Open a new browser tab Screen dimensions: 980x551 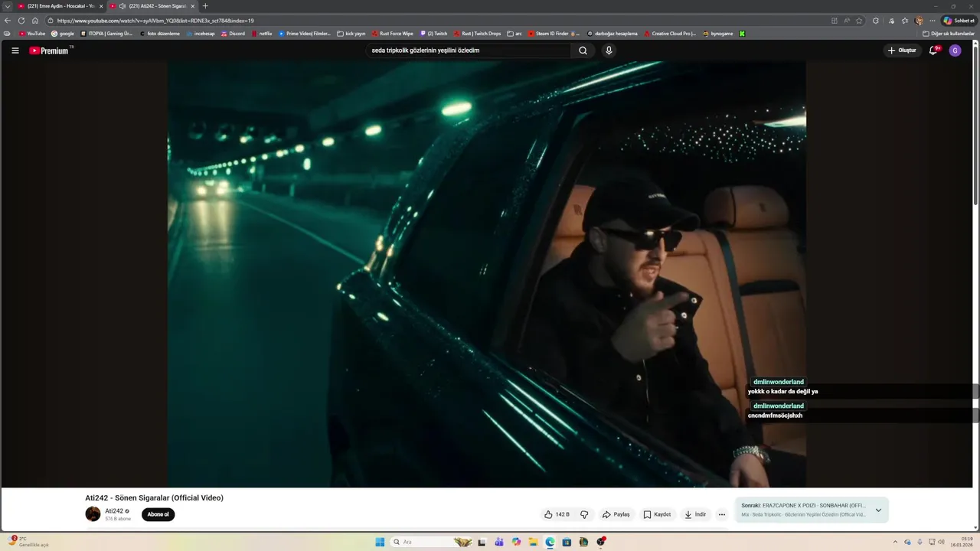coord(205,6)
